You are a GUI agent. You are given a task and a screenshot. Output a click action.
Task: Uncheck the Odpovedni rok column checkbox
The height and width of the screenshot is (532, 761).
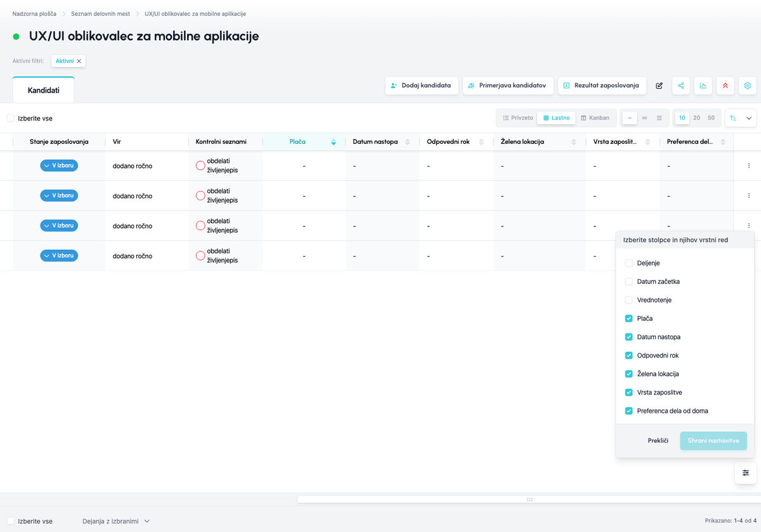click(x=629, y=355)
